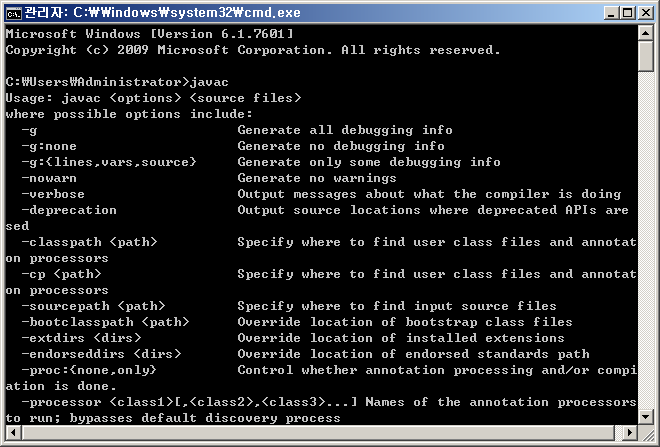Close the cmd.exe window
660x447 pixels.
[645, 13]
